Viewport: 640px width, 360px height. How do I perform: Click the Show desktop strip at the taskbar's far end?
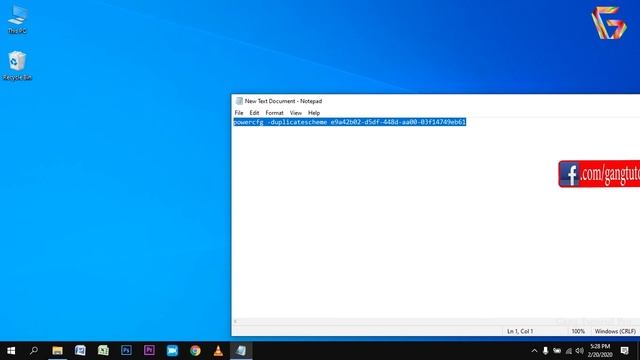(x=638, y=351)
